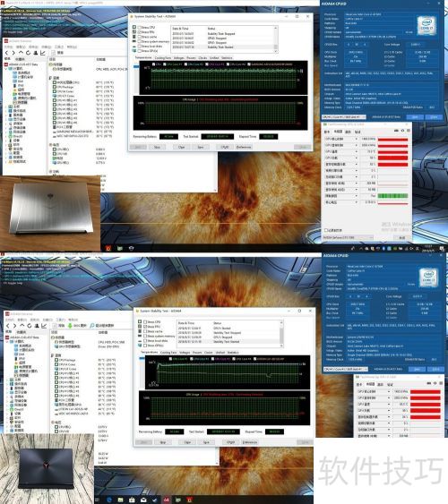The image size is (448, 504).
Task: Collapse Computer tree node in upper AIDA64
Action: point(6,69)
